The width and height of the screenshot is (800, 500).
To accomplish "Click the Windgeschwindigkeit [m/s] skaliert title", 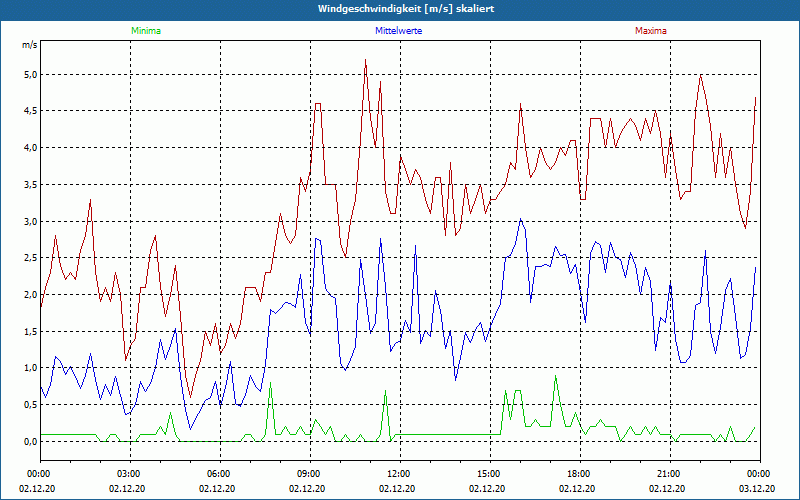I will 406,9.
